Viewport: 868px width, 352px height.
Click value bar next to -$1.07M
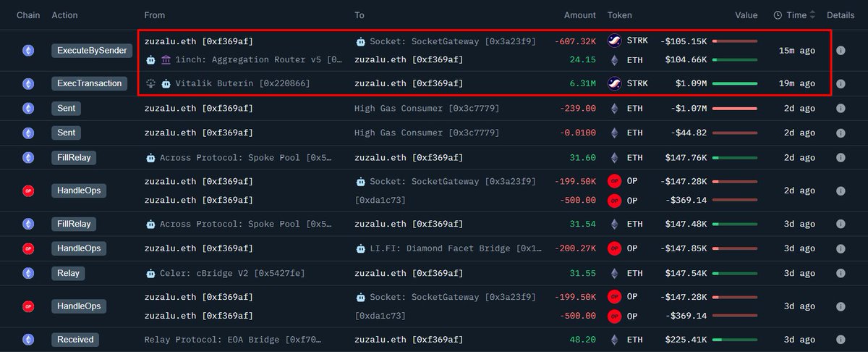[735, 109]
